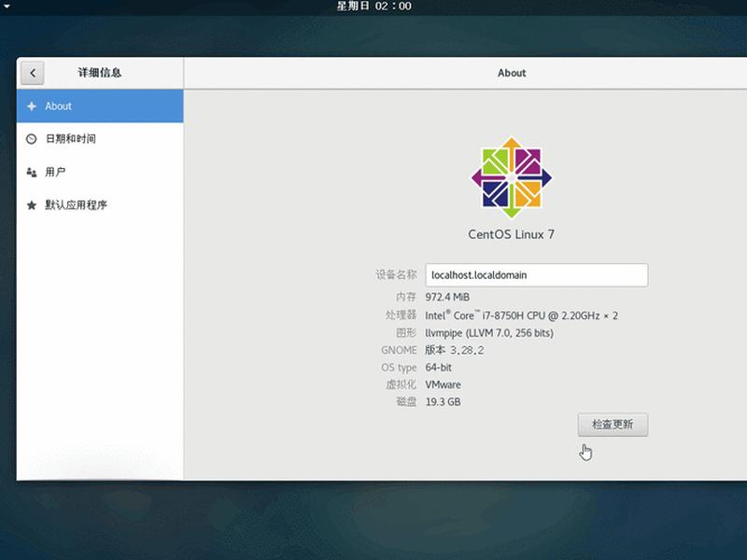Select the About sparkle icon
Image resolution: width=747 pixels, height=560 pixels.
[32, 106]
